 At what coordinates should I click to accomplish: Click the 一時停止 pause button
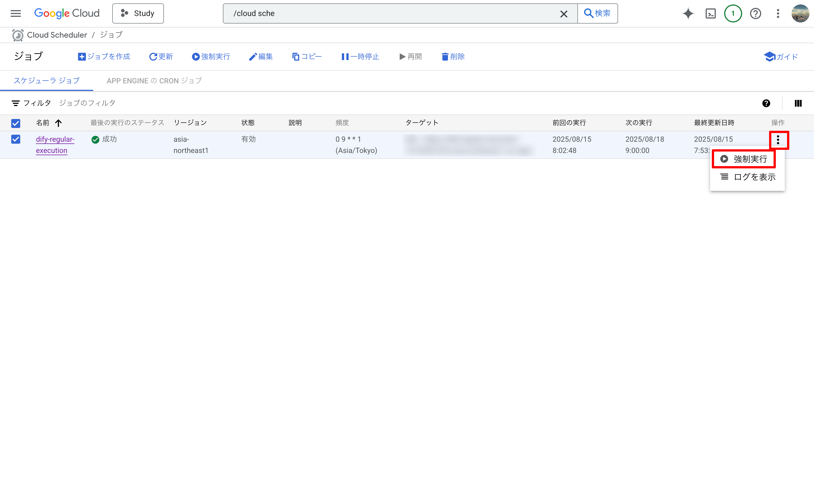tap(360, 57)
